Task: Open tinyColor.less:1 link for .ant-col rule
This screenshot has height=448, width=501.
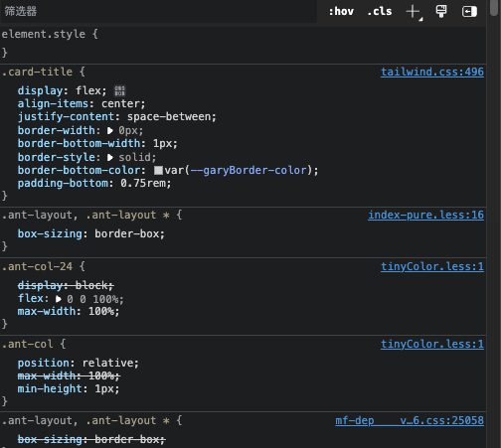Action: click(432, 344)
